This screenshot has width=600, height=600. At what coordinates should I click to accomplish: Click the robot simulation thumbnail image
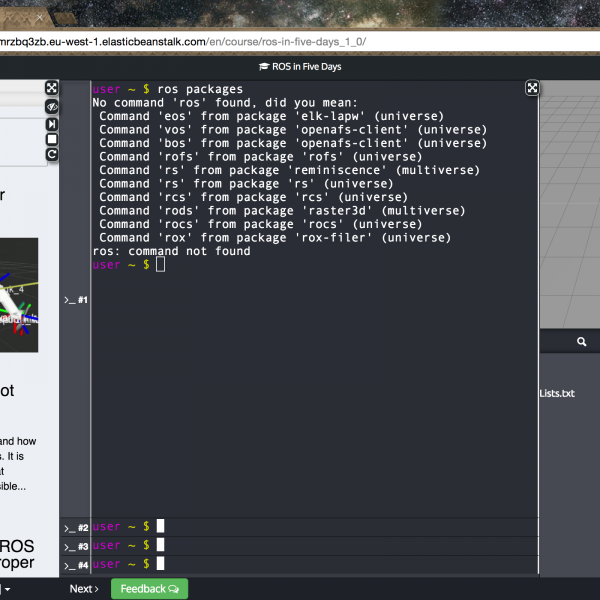pyautogui.click(x=19, y=295)
